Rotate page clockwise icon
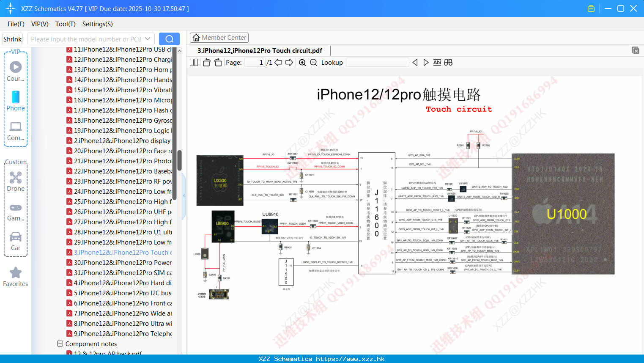 coord(218,63)
